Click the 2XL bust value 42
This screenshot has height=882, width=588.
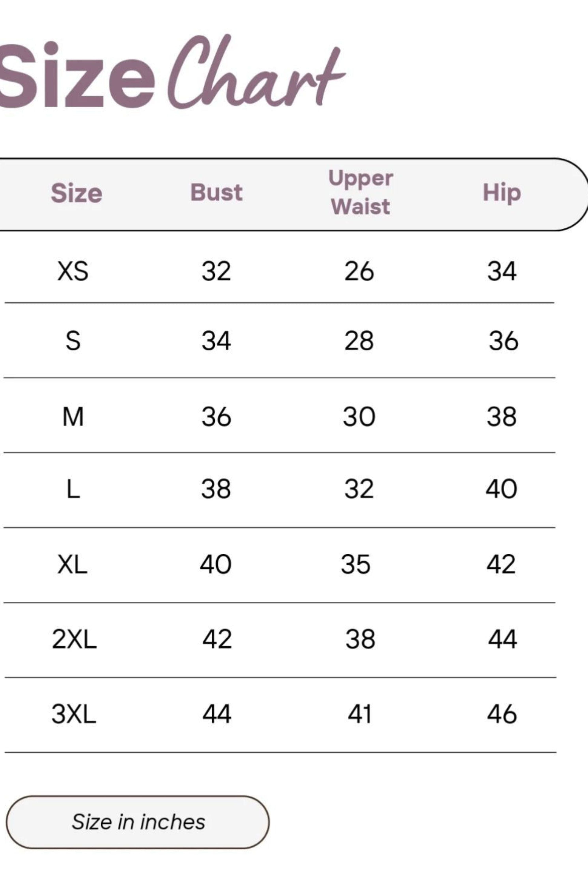coord(217,639)
